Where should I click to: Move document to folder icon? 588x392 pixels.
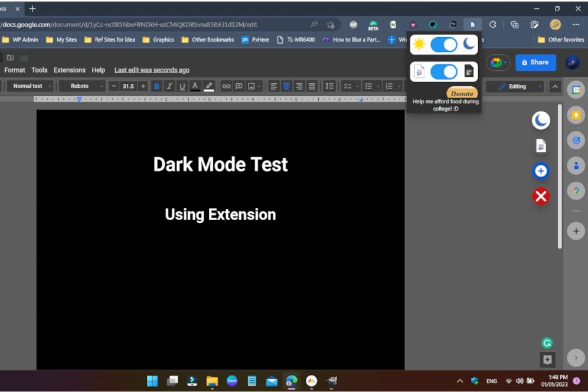point(11,58)
